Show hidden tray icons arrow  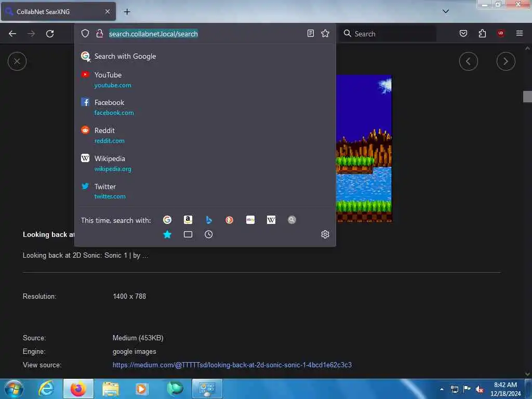pyautogui.click(x=442, y=389)
